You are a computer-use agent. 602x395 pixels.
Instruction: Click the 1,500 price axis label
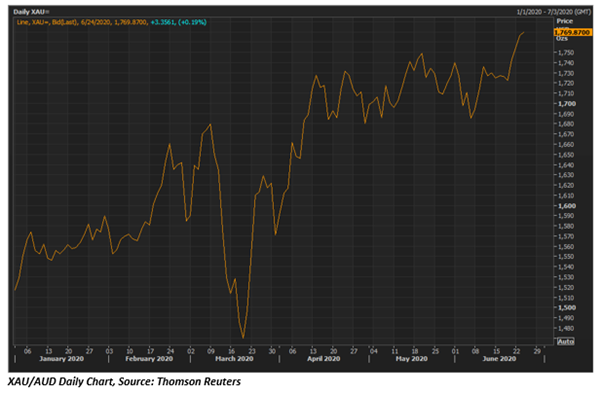(x=567, y=307)
